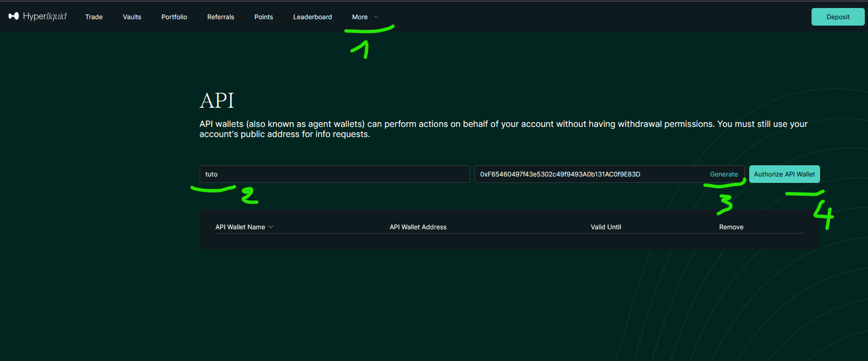Click the API wallet address field
Screen dimensions: 868x361
591,174
